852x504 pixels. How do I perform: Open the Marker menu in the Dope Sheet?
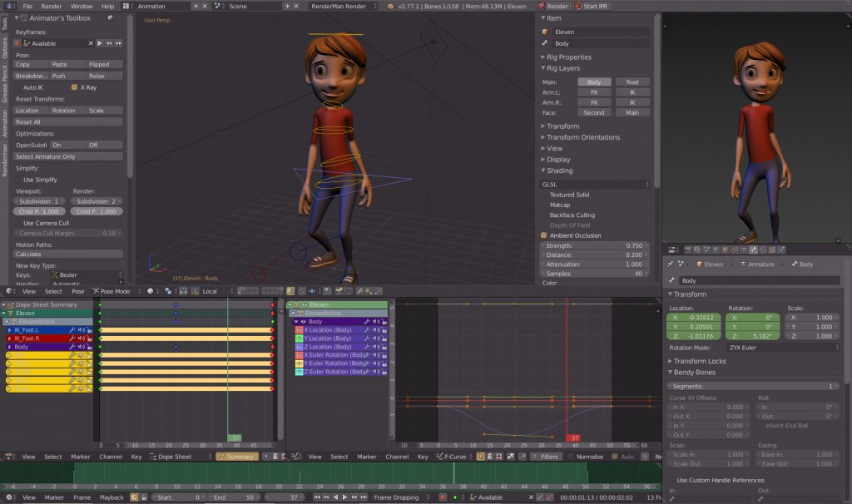[79, 456]
